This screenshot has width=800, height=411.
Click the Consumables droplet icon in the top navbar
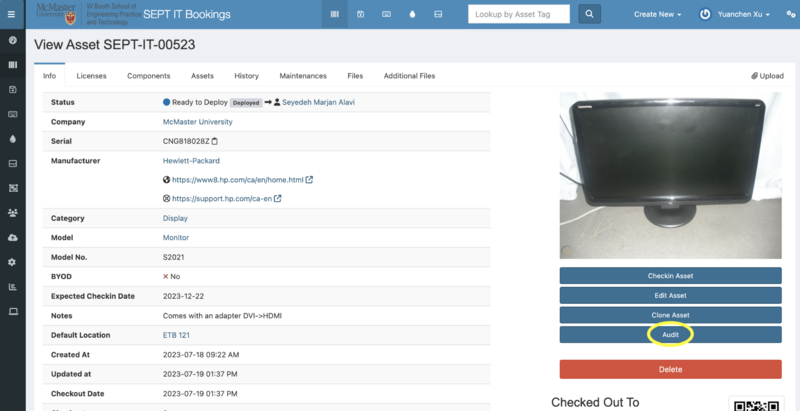[413, 15]
